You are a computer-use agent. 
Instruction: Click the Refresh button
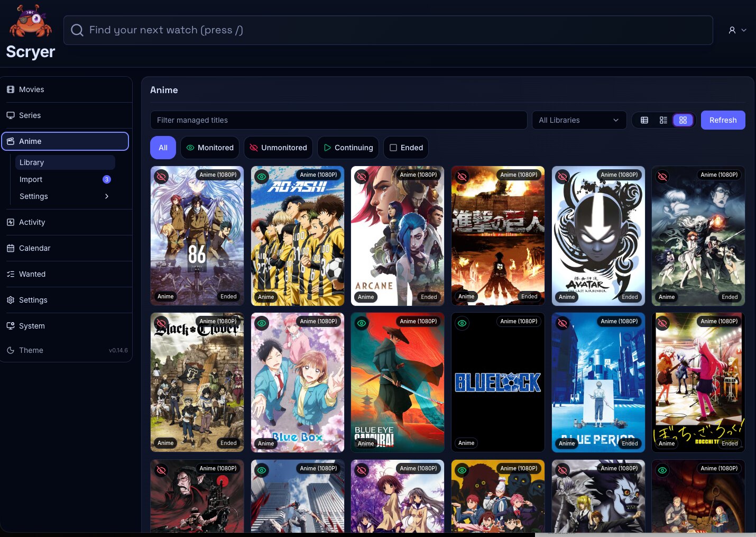723,120
